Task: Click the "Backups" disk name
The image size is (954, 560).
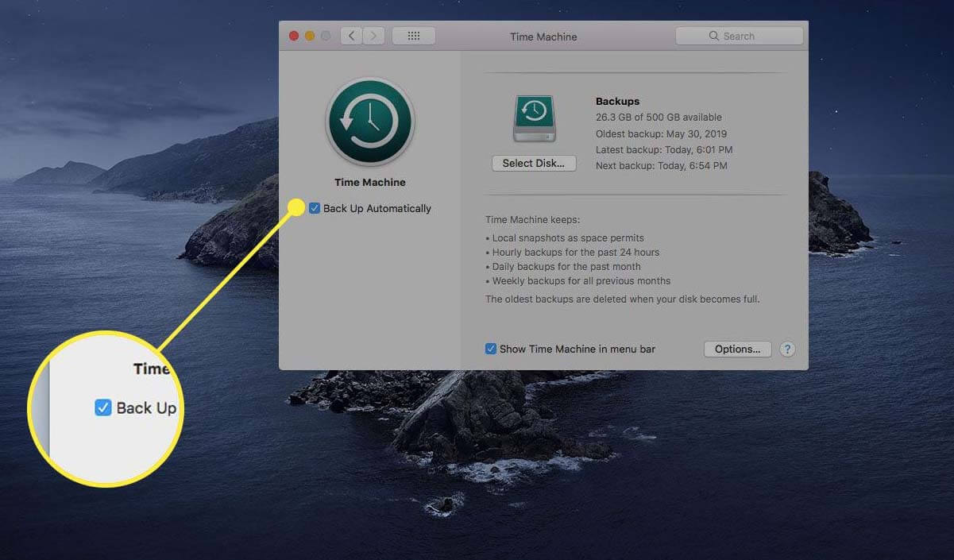Action: click(x=617, y=102)
